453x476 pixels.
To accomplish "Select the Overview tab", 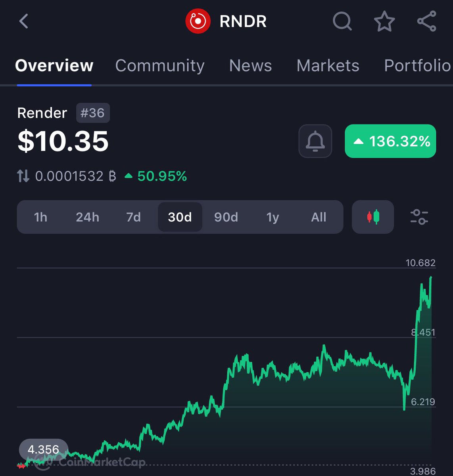I will 54,65.
